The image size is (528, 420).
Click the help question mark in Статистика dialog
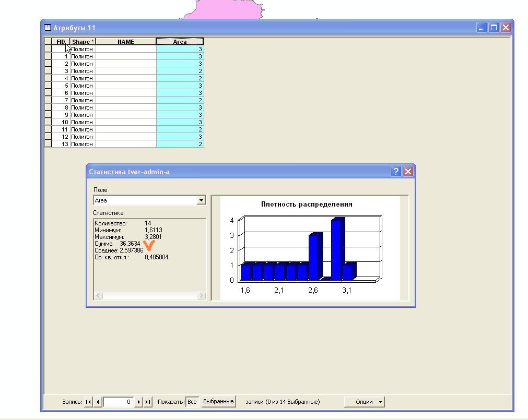(x=396, y=172)
